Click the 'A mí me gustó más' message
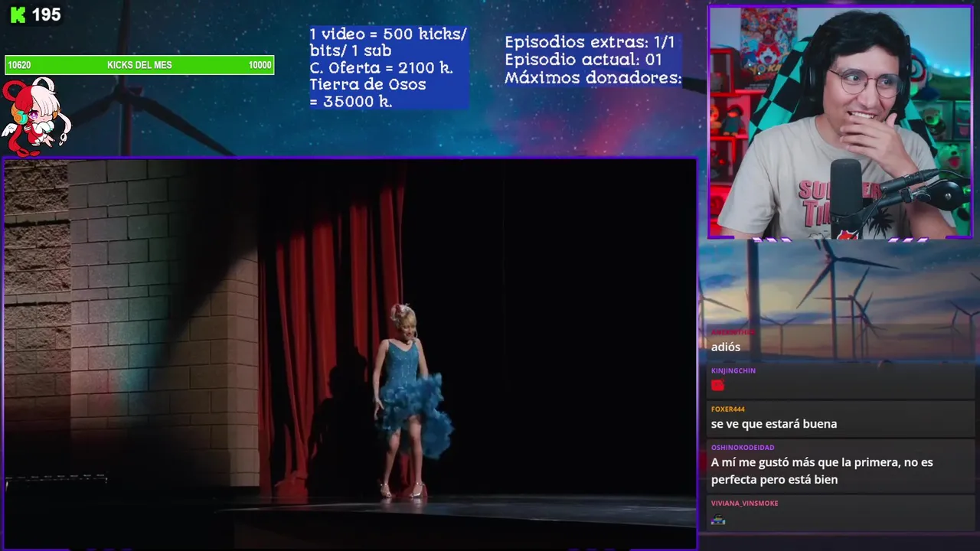 click(x=822, y=471)
